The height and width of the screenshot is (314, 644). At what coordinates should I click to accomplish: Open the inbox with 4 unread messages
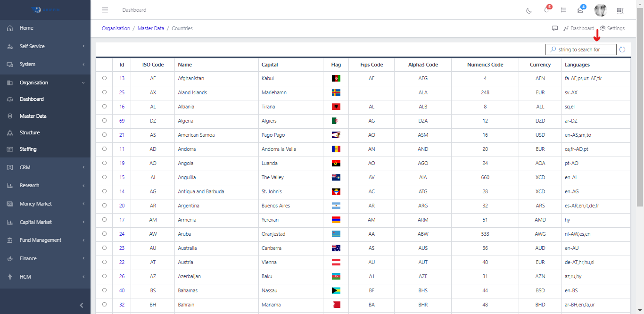pyautogui.click(x=580, y=10)
